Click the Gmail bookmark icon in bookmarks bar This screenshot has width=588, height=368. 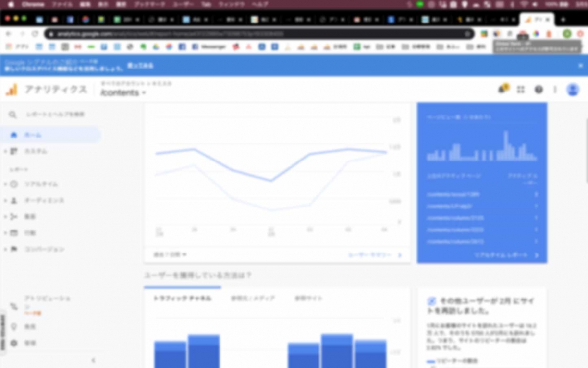[x=77, y=47]
